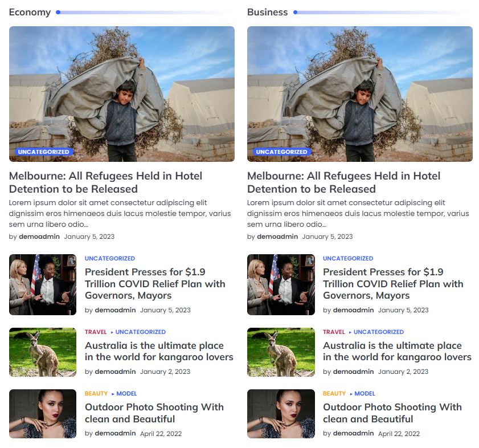Screen dimensions: 479x448
Task: Open the President COVID thumbnail in the Economy column
Action: [43, 284]
